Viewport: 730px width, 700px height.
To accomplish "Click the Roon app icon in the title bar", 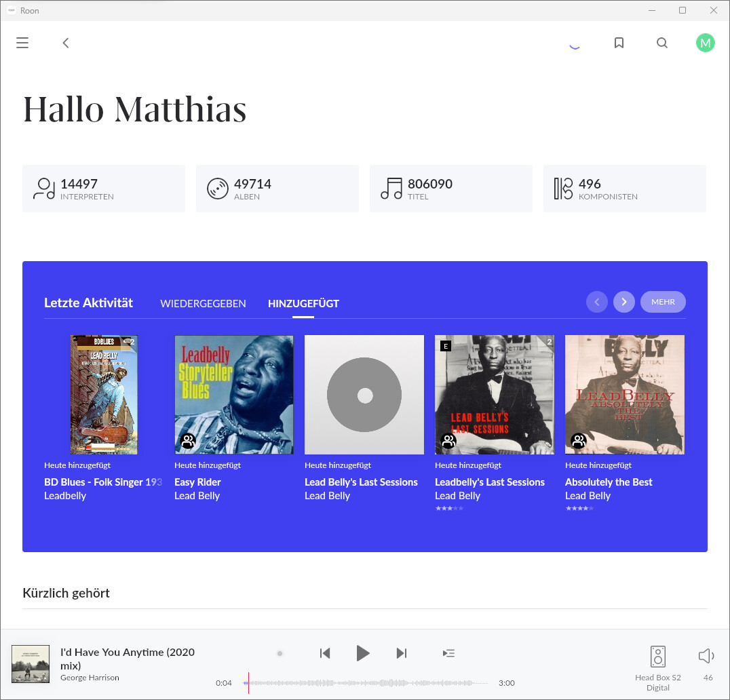I will pos(12,10).
